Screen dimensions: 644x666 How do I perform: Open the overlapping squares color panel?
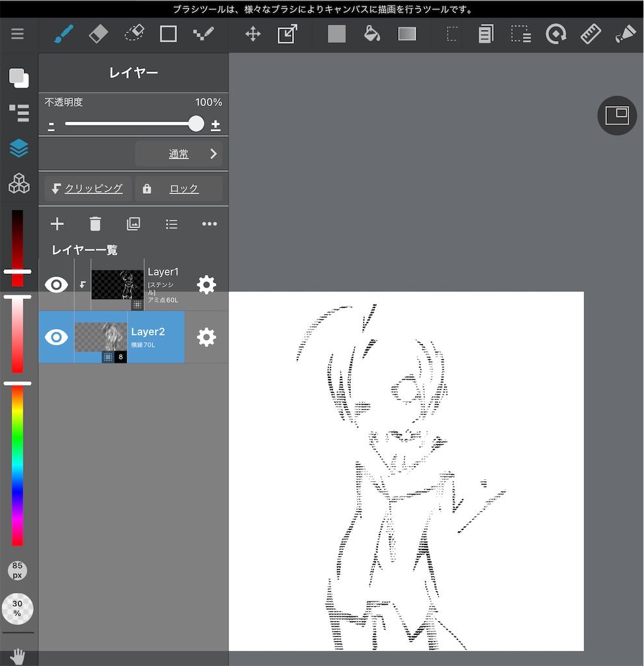(x=19, y=78)
